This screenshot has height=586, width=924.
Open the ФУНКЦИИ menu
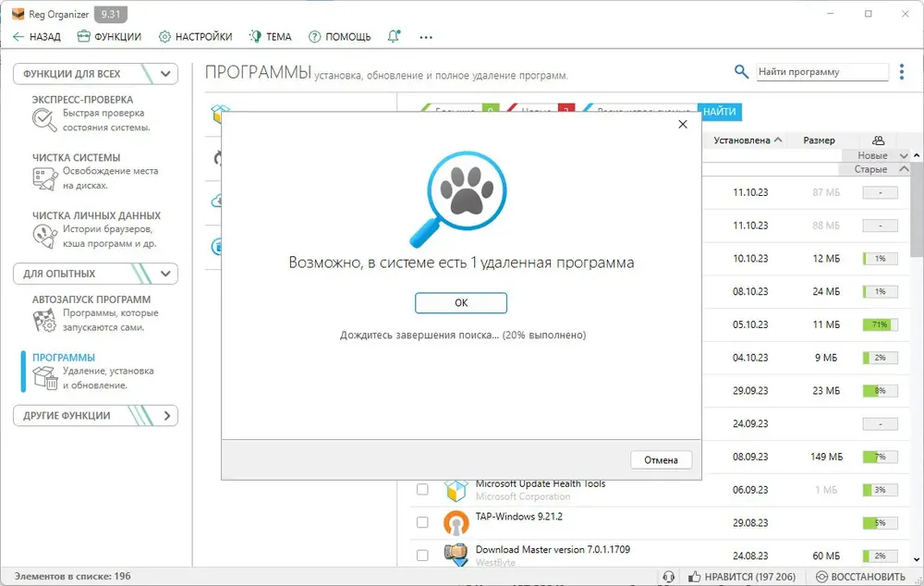(x=110, y=37)
